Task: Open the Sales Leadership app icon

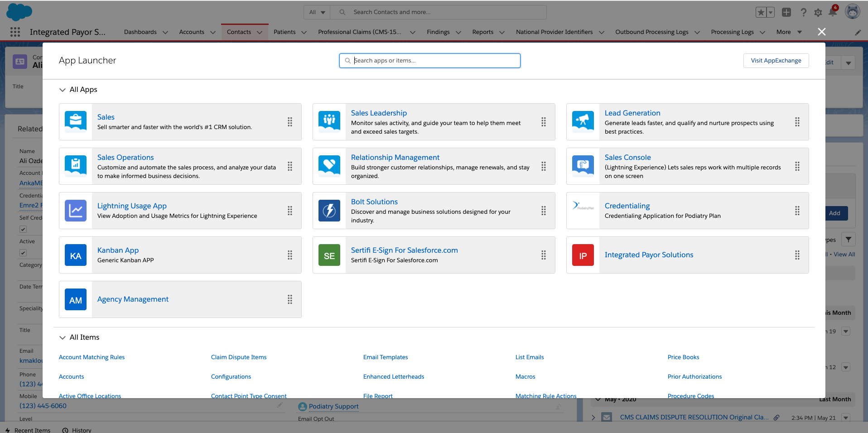Action: point(329,122)
